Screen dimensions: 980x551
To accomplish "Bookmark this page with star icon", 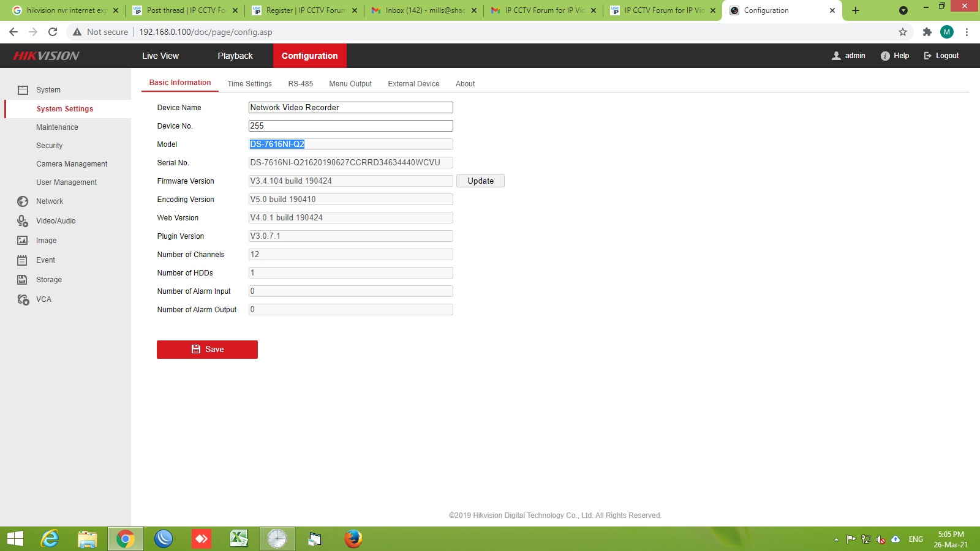I will tap(902, 32).
